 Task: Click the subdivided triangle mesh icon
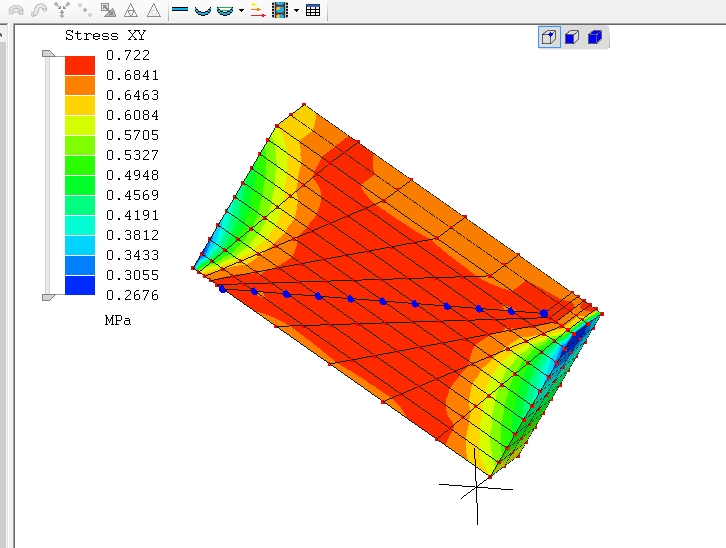point(131,10)
